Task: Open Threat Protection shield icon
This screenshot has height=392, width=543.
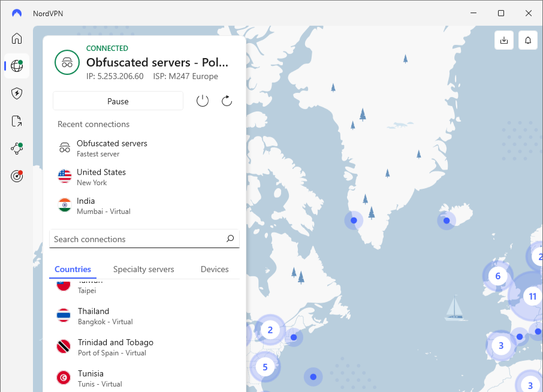Action: click(x=17, y=93)
